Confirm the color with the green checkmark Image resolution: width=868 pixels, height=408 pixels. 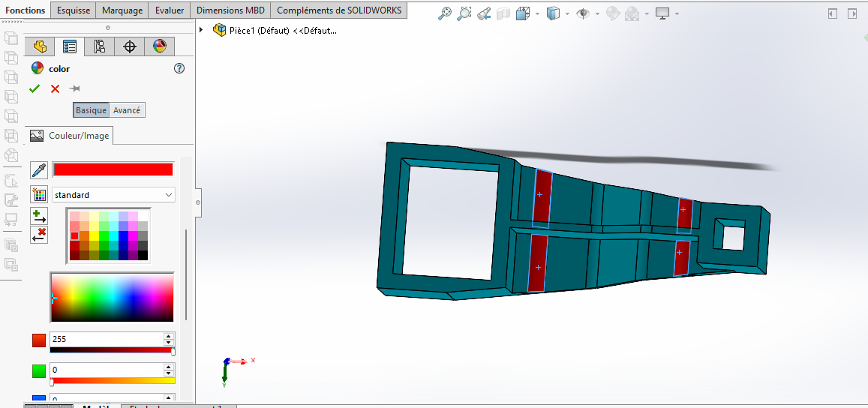point(35,88)
